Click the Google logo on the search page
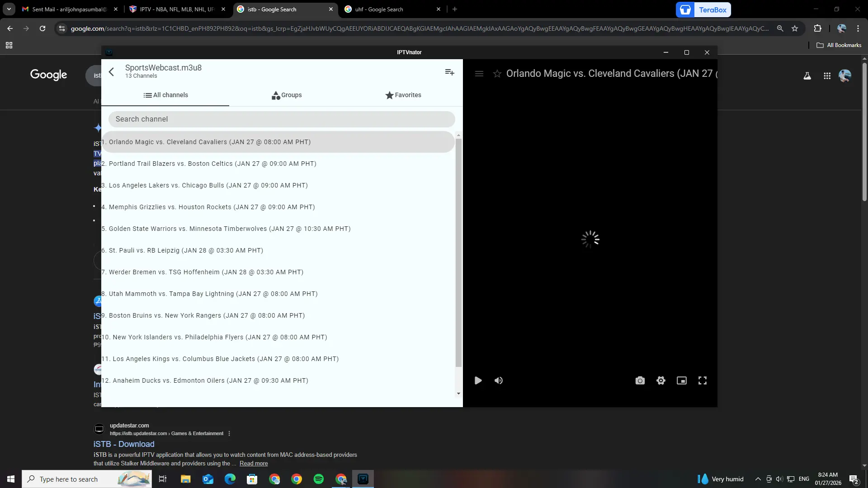This screenshot has height=488, width=868. [48, 75]
